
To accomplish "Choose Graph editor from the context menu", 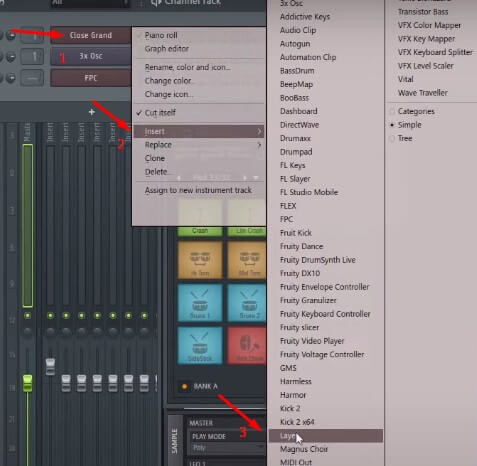I will tap(167, 49).
